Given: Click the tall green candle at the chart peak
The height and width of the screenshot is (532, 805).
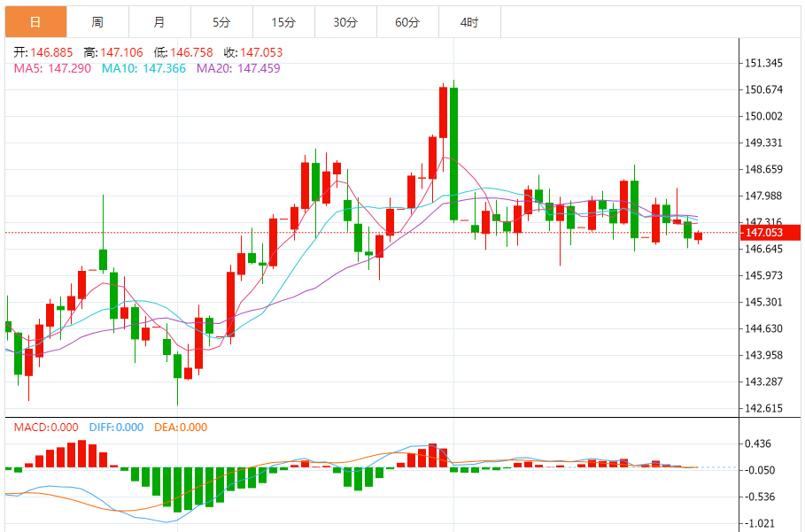Looking at the screenshot, I should (453, 154).
